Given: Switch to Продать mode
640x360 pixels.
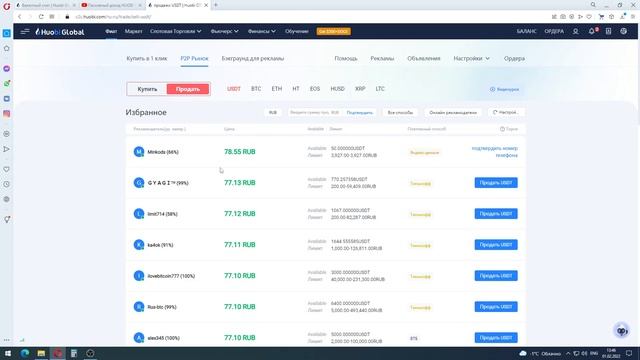Looking at the screenshot, I should [188, 89].
